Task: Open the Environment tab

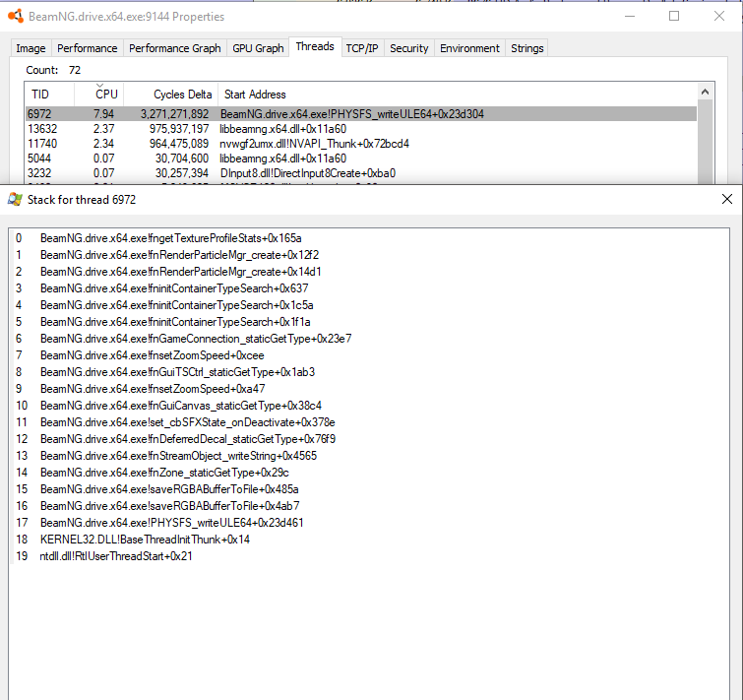Action: click(469, 48)
